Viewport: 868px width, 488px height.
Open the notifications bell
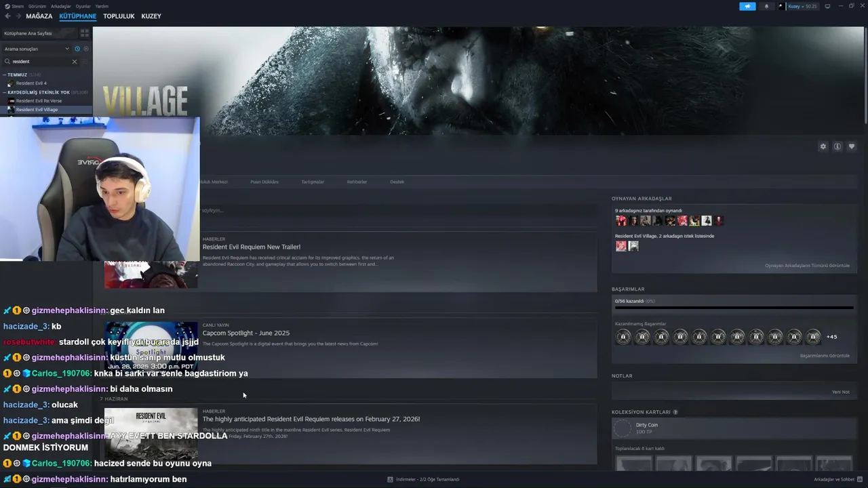(x=767, y=6)
